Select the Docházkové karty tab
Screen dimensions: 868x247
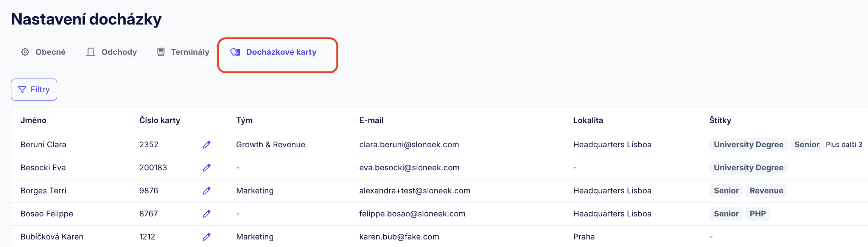click(281, 52)
